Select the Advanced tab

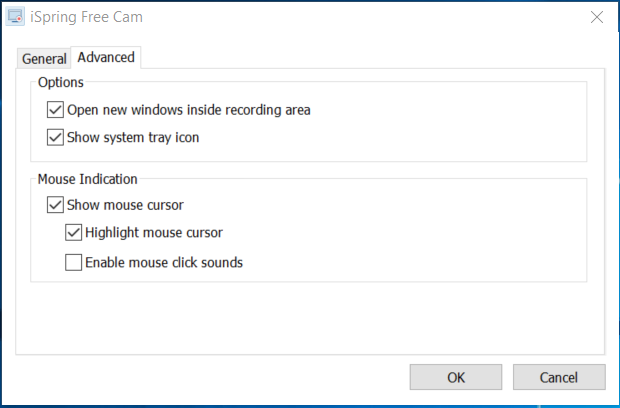click(106, 57)
